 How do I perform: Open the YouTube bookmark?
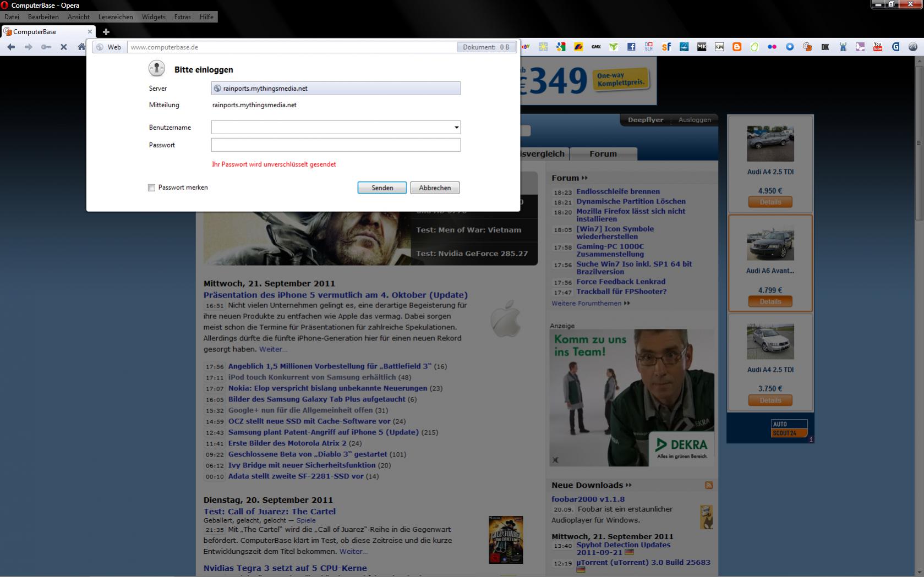click(878, 47)
